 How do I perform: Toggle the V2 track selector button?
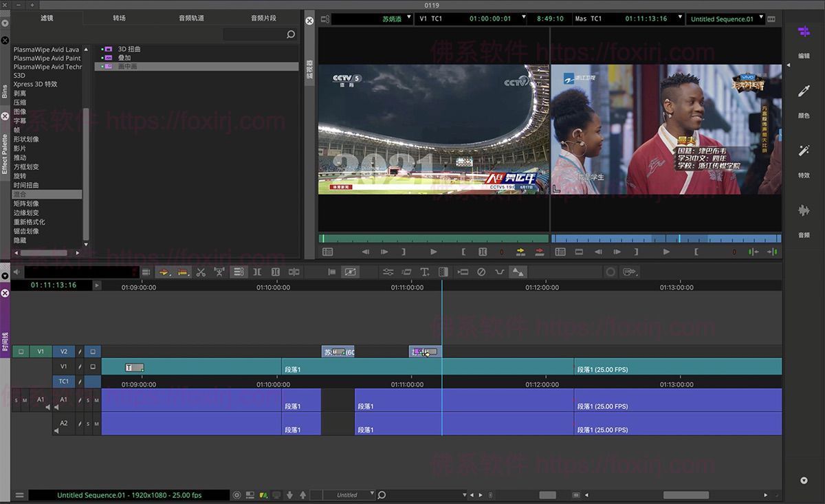tap(63, 351)
